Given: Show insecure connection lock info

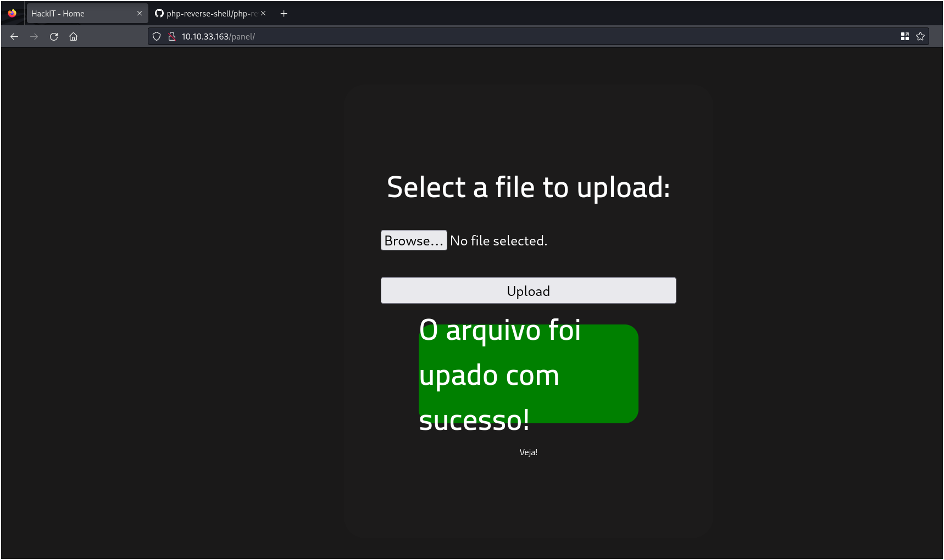Looking at the screenshot, I should (171, 37).
